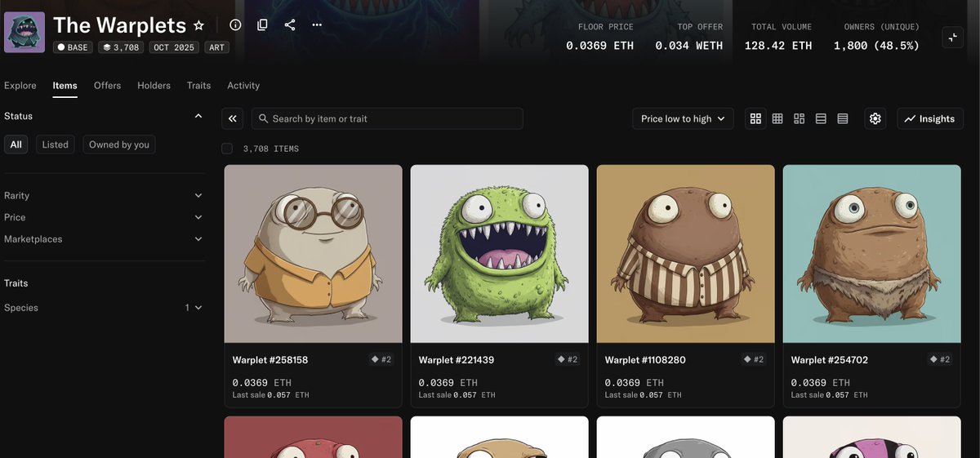Switch to the Traits tab
Image resolution: width=980 pixels, height=458 pixels.
[198, 85]
